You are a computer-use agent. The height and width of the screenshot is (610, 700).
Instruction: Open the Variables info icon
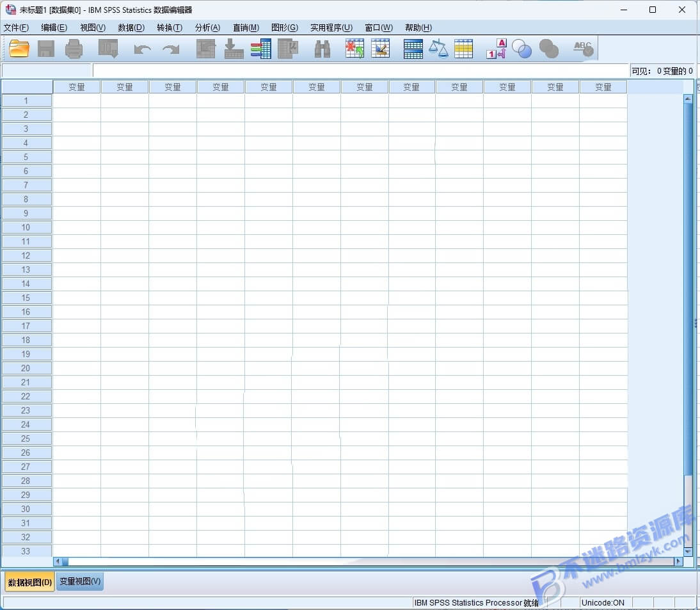[260, 49]
